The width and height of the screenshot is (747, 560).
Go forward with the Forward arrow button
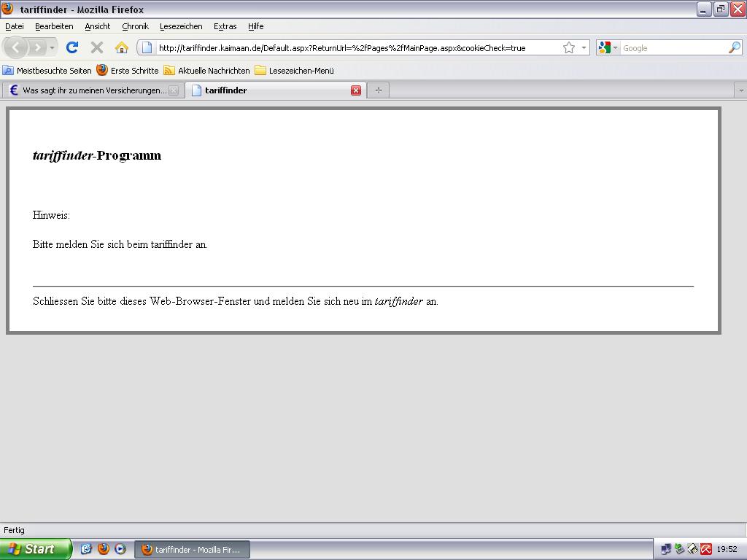pos(36,47)
